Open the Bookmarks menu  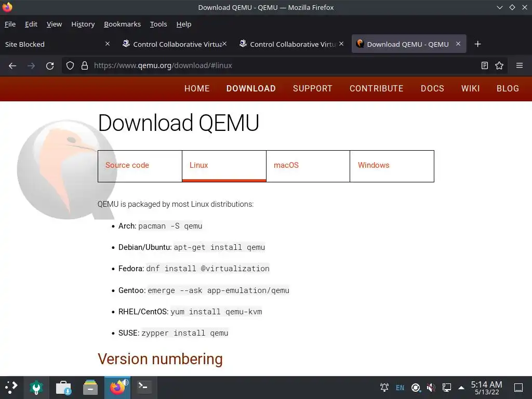click(x=122, y=24)
